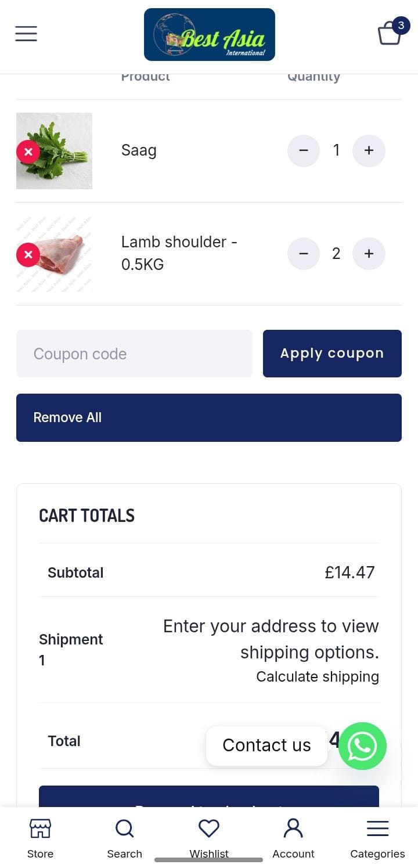Remove Saag from the cart

coord(28,152)
